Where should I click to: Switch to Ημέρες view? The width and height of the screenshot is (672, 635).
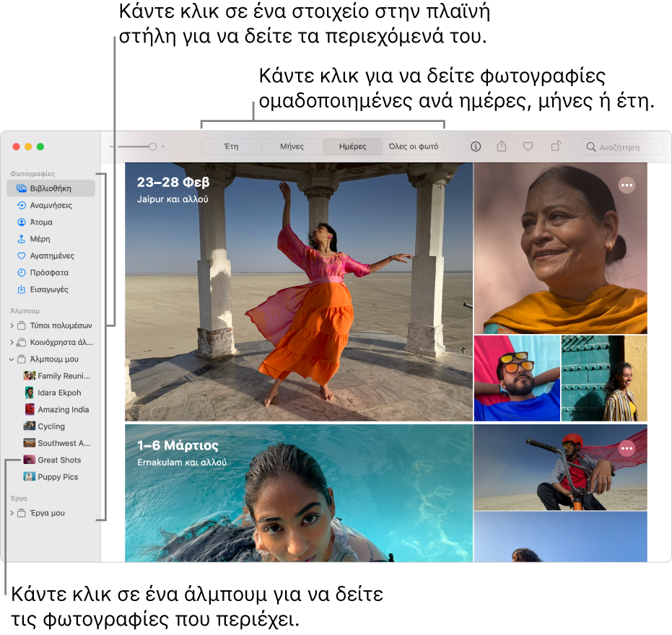coord(353,146)
